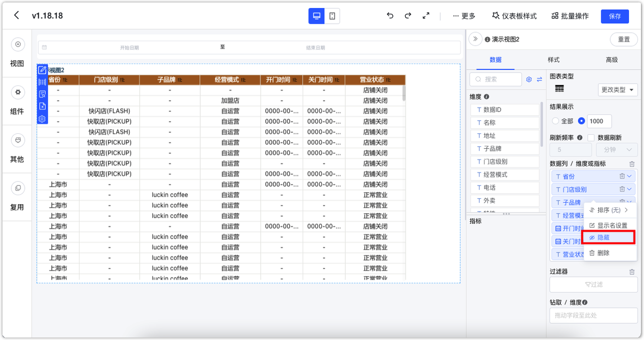Open the 更改类型 dropdown
The image size is (644, 340).
tap(618, 90)
